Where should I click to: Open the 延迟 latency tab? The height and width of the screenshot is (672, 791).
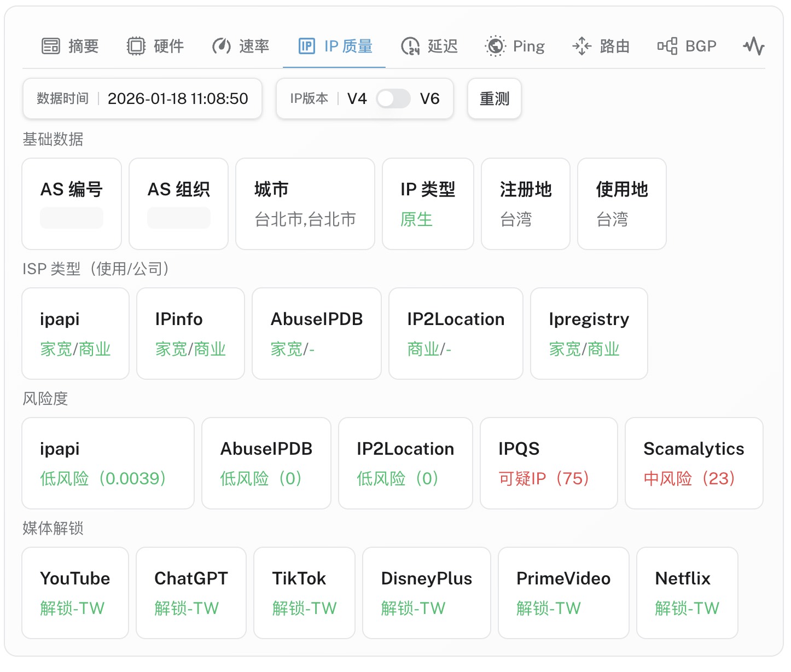(442, 46)
